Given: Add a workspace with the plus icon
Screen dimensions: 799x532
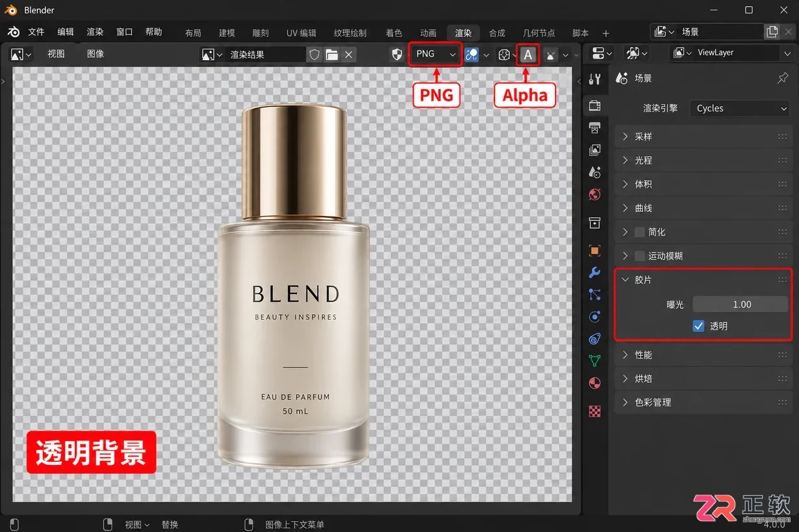Looking at the screenshot, I should [605, 33].
